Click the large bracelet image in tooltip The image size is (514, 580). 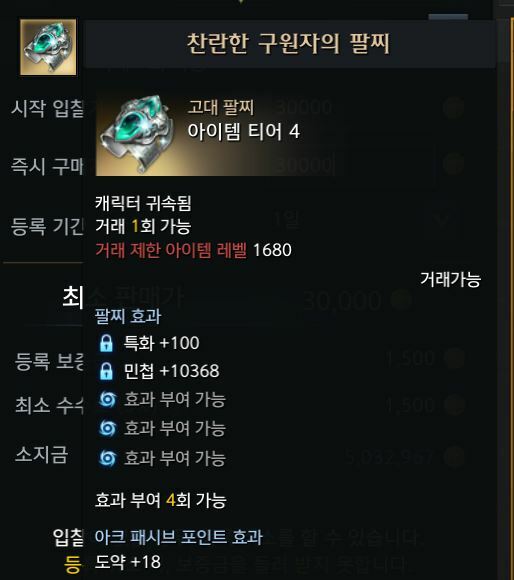pyautogui.click(x=141, y=134)
